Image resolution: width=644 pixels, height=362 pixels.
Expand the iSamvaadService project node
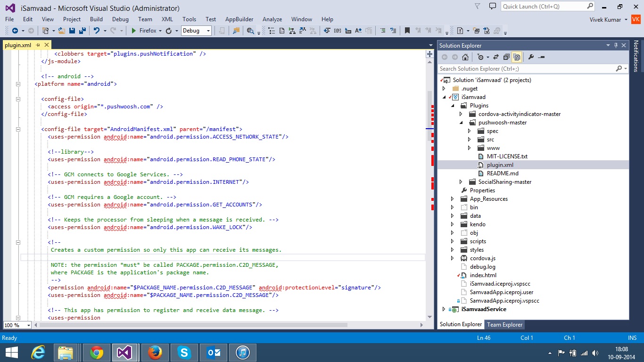point(444,309)
